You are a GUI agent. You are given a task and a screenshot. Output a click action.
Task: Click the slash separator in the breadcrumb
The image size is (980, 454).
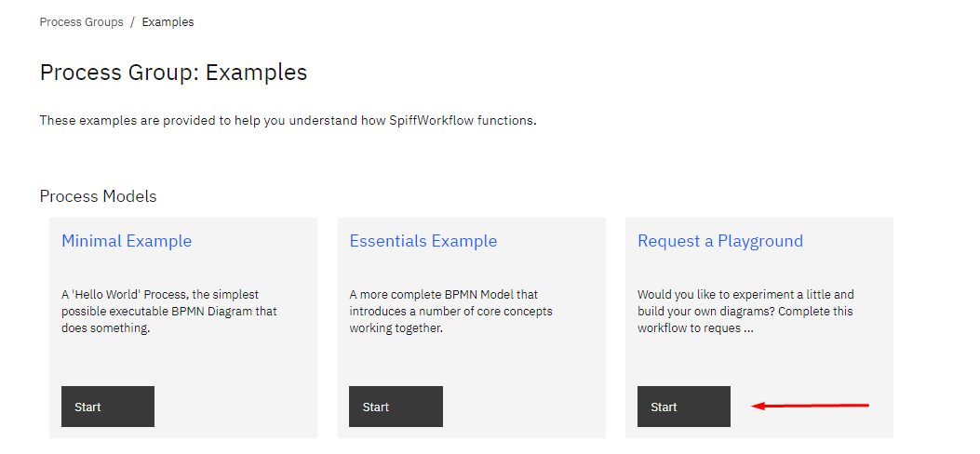[x=133, y=22]
